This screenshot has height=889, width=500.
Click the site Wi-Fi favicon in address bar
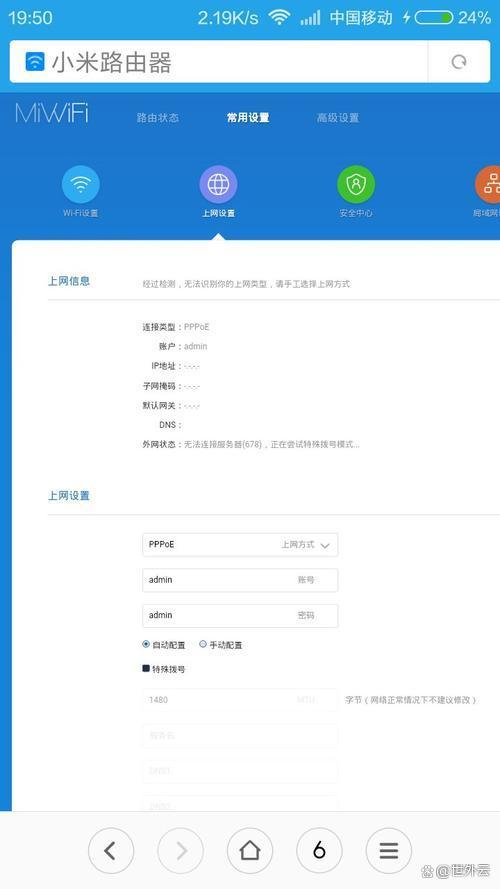(x=35, y=61)
